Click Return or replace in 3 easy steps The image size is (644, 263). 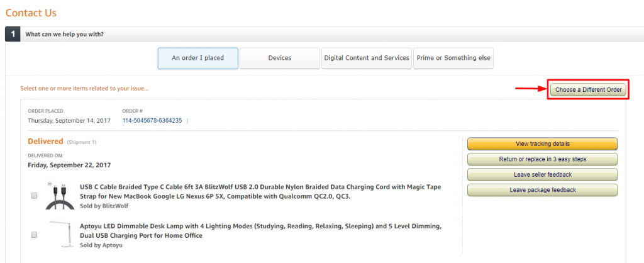[542, 159]
